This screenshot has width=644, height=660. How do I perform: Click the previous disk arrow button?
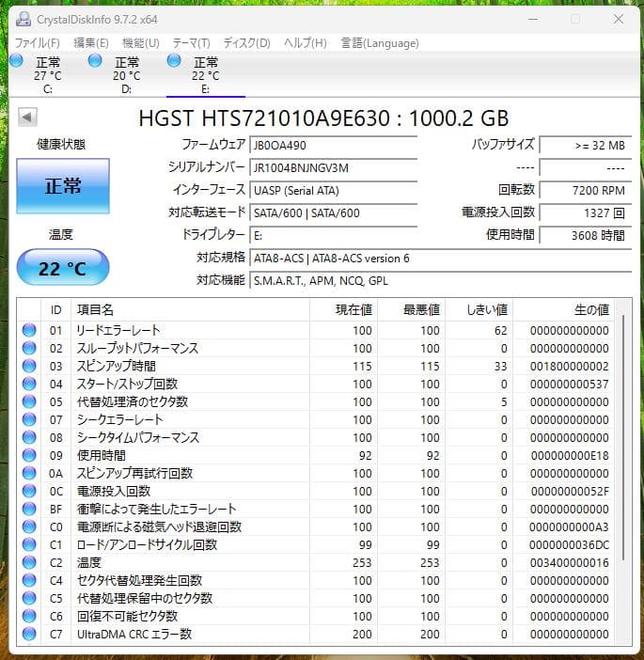[x=27, y=117]
